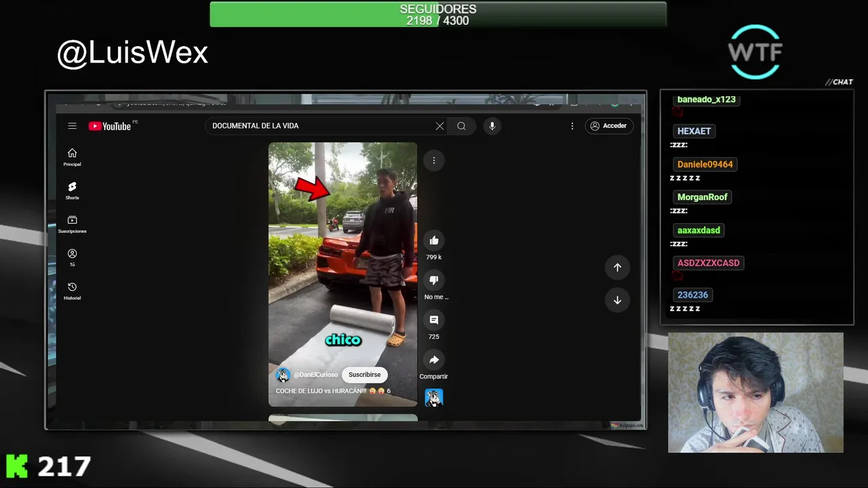The image size is (868, 488).
Task: Click the Acceder sign-in button
Action: coord(609,125)
